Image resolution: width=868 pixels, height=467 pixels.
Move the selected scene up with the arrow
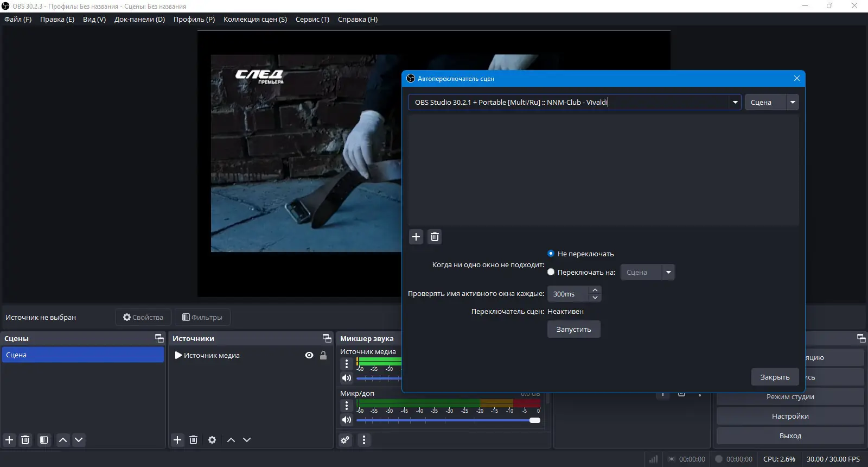63,440
